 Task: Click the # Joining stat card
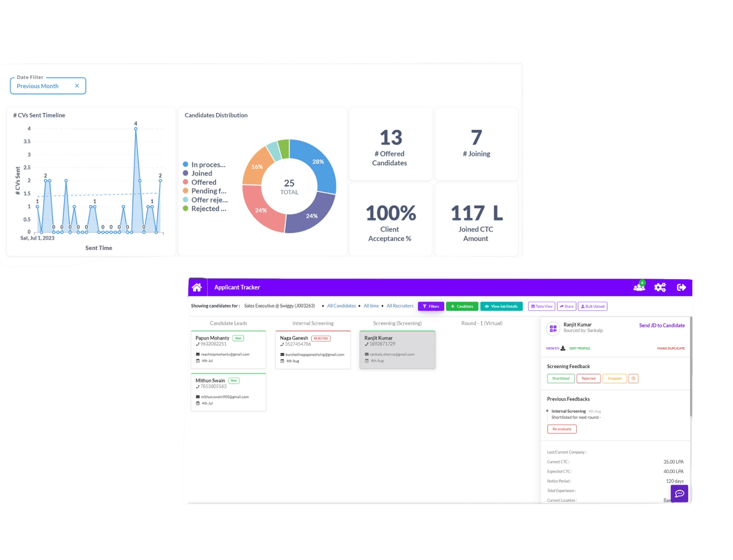476,144
